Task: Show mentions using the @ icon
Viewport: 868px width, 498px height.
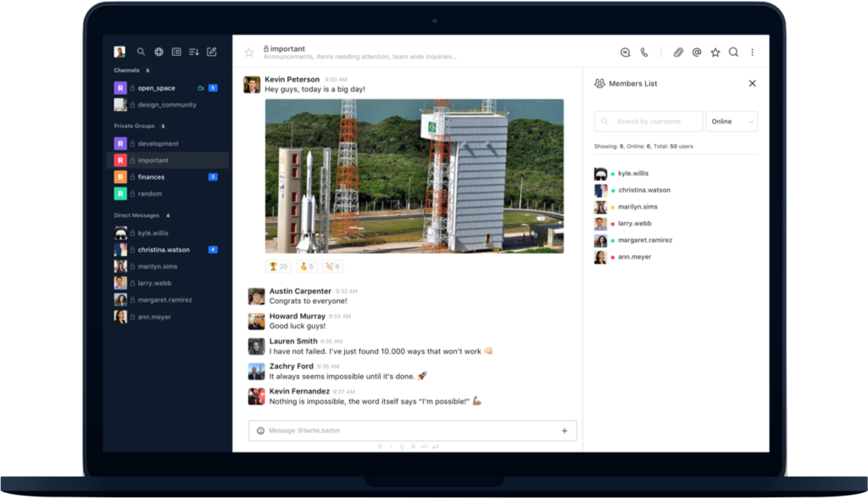Action: tap(697, 53)
